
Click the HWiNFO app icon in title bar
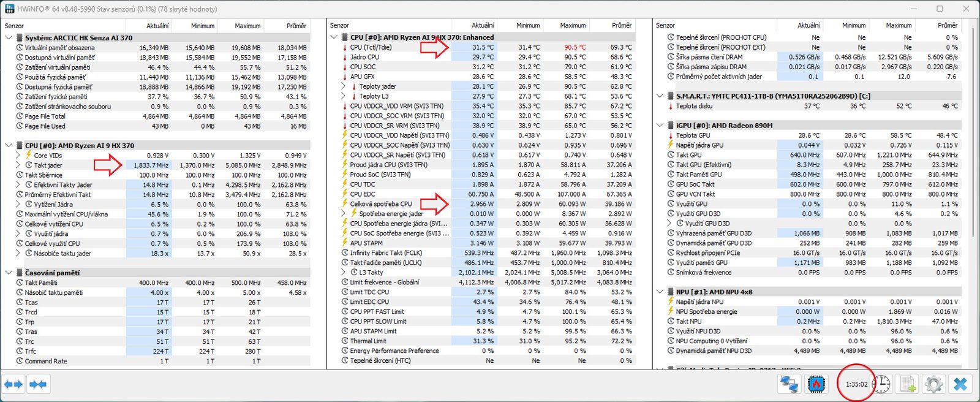tap(9, 9)
